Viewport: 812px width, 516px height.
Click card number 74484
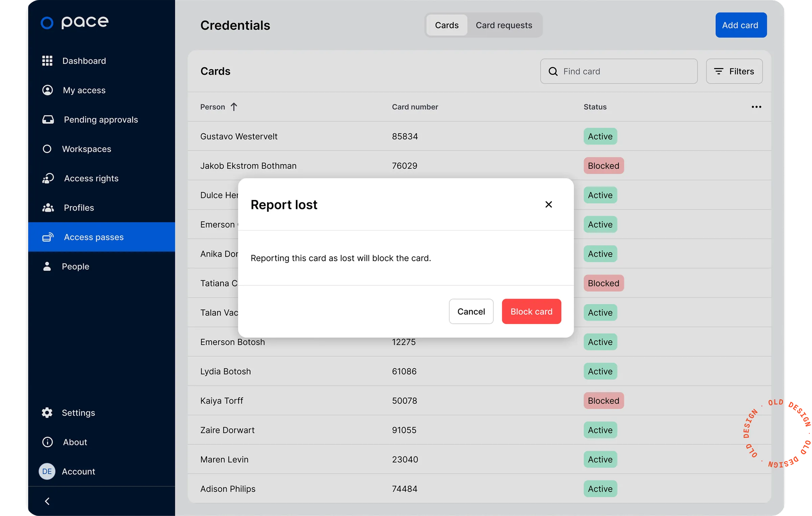click(x=404, y=489)
